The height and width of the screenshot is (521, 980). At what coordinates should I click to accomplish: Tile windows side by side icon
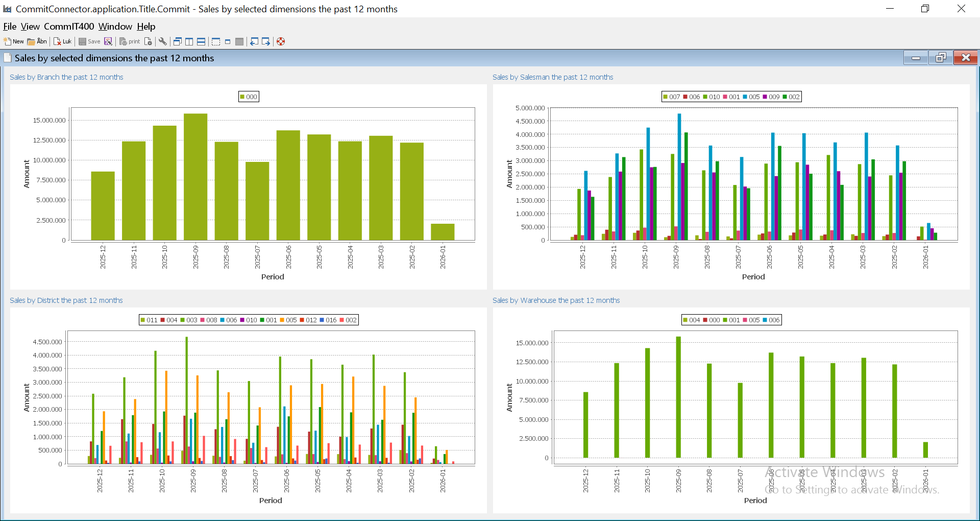189,41
